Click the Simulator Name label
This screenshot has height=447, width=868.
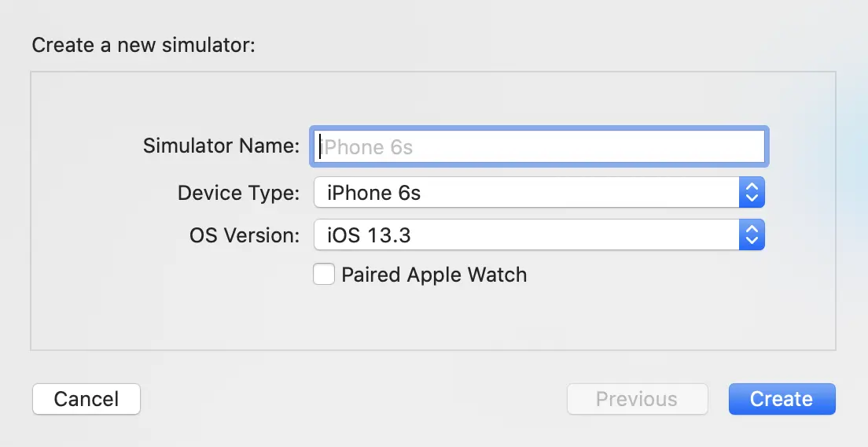click(x=221, y=146)
